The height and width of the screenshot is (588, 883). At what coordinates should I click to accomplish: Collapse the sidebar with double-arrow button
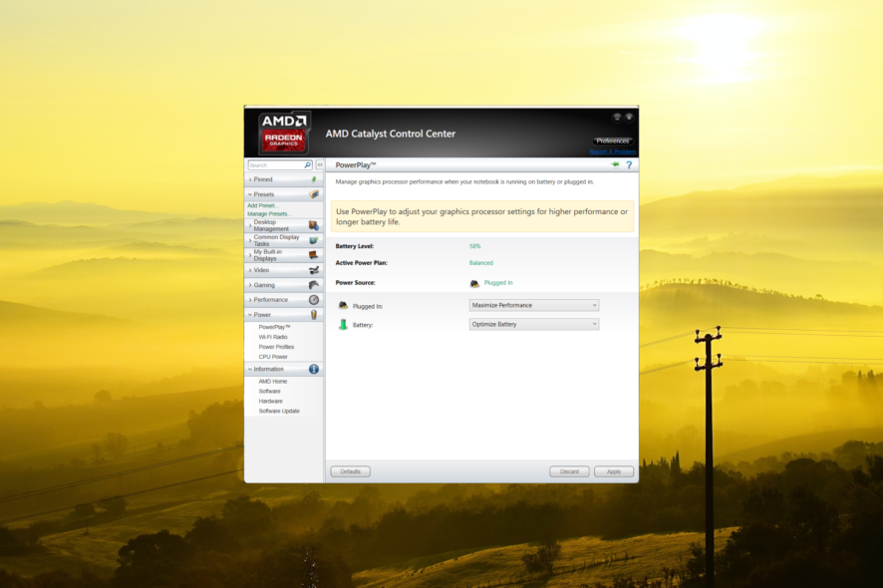320,165
